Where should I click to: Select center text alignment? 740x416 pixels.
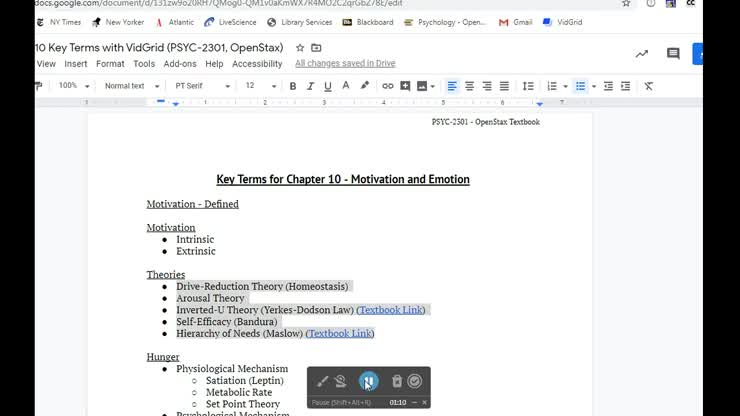(469, 86)
